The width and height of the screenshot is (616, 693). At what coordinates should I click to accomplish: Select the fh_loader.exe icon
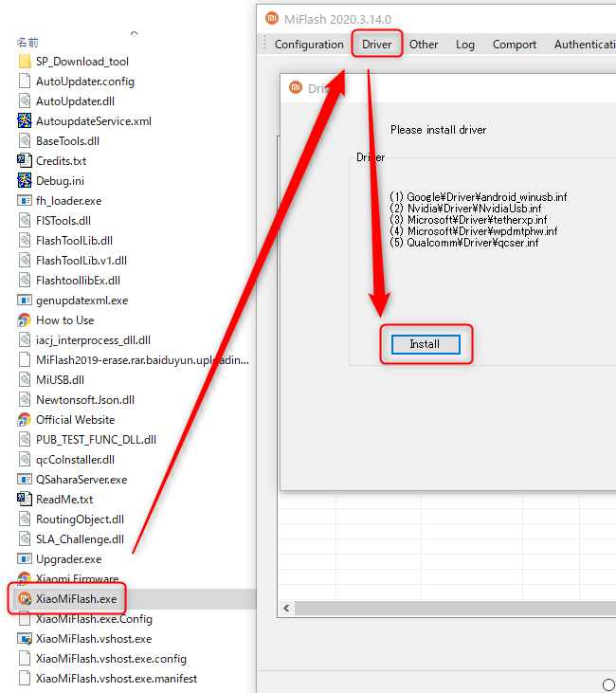(25, 200)
